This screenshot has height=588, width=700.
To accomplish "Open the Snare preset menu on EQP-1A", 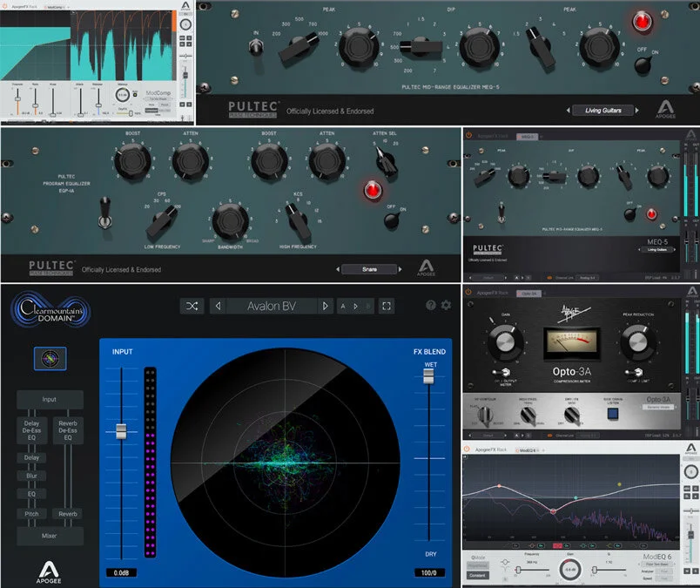I will tap(369, 269).
